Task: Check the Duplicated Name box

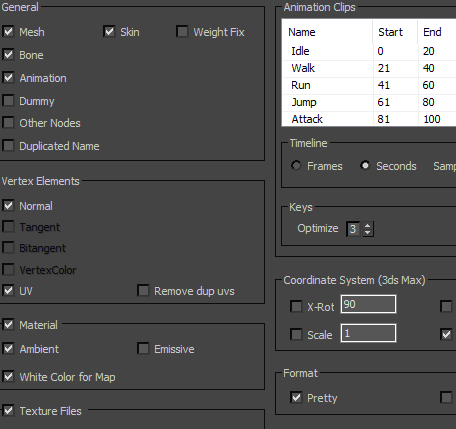Action: click(x=8, y=146)
